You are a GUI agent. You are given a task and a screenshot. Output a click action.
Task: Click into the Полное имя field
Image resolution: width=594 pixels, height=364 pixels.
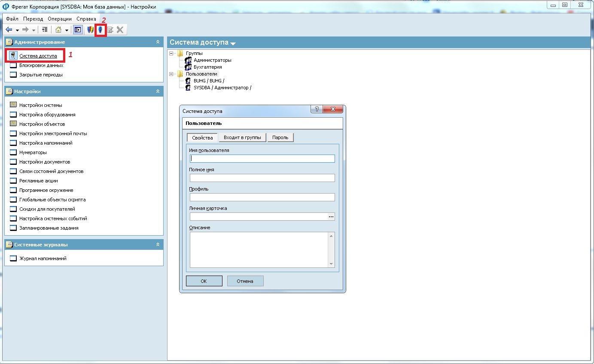262,178
